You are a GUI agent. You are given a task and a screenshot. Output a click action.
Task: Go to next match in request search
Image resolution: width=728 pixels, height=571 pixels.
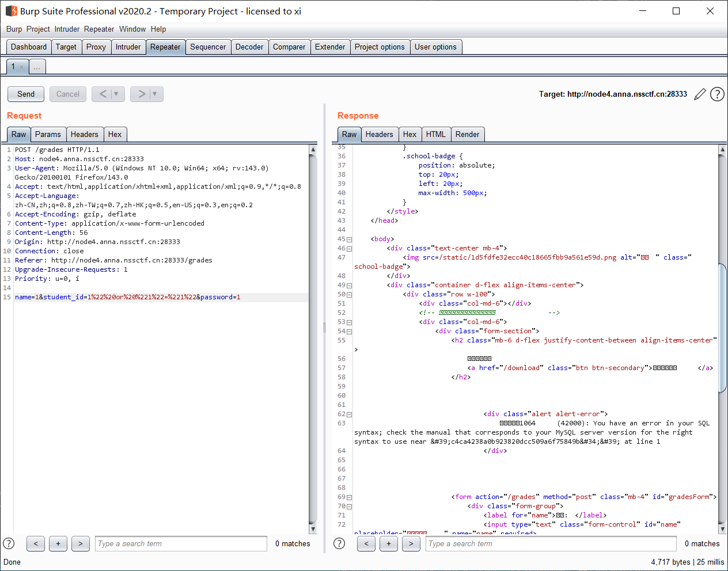(81, 543)
